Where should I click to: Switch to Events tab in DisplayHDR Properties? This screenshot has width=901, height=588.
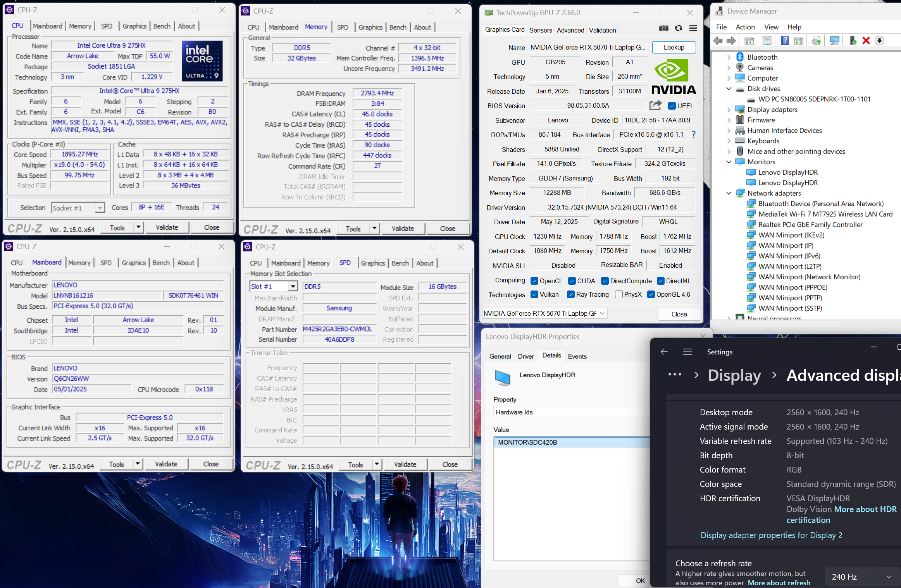pyautogui.click(x=577, y=356)
